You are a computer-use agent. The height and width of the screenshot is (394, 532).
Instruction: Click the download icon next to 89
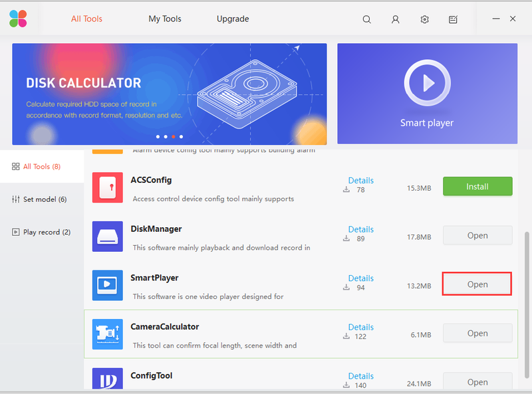tap(346, 238)
